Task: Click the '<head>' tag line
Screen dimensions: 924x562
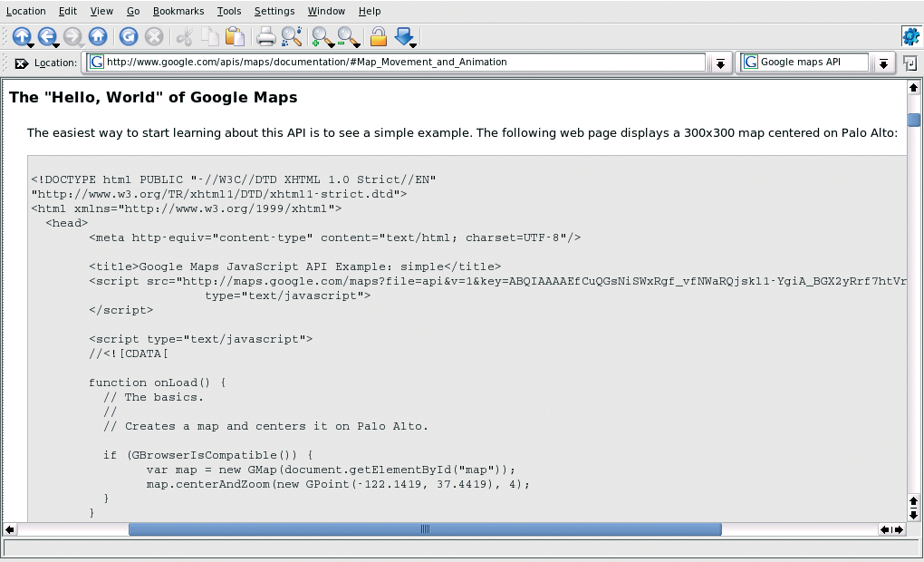Action: (67, 223)
